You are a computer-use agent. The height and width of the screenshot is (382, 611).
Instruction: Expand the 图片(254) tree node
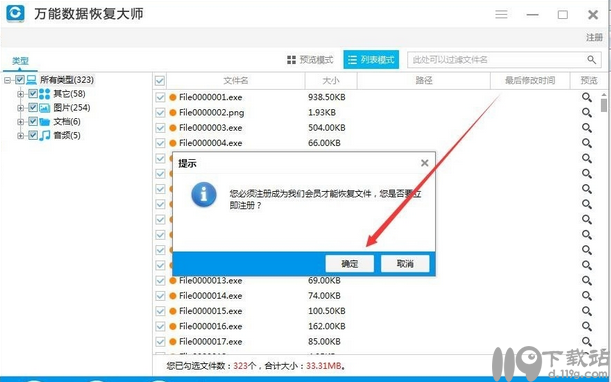tap(21, 108)
